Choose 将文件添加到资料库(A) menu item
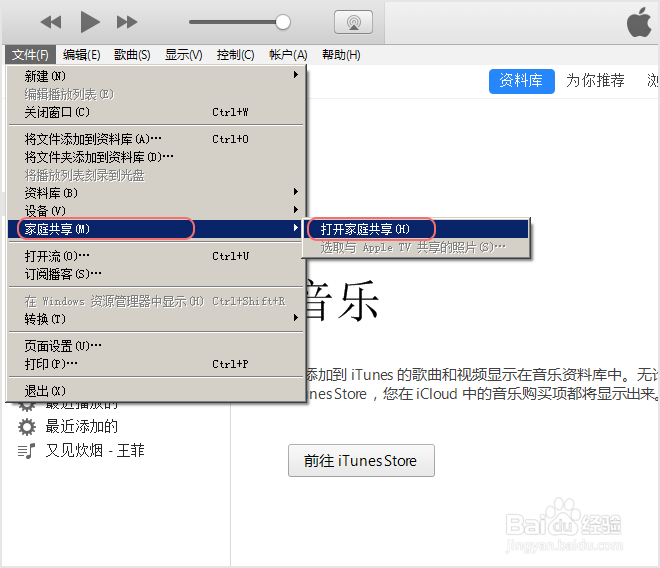The height and width of the screenshot is (568, 660). (x=156, y=139)
